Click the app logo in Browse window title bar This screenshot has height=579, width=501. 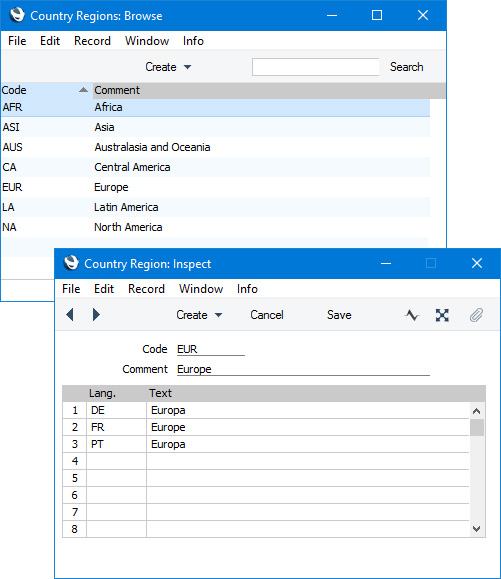click(x=17, y=16)
